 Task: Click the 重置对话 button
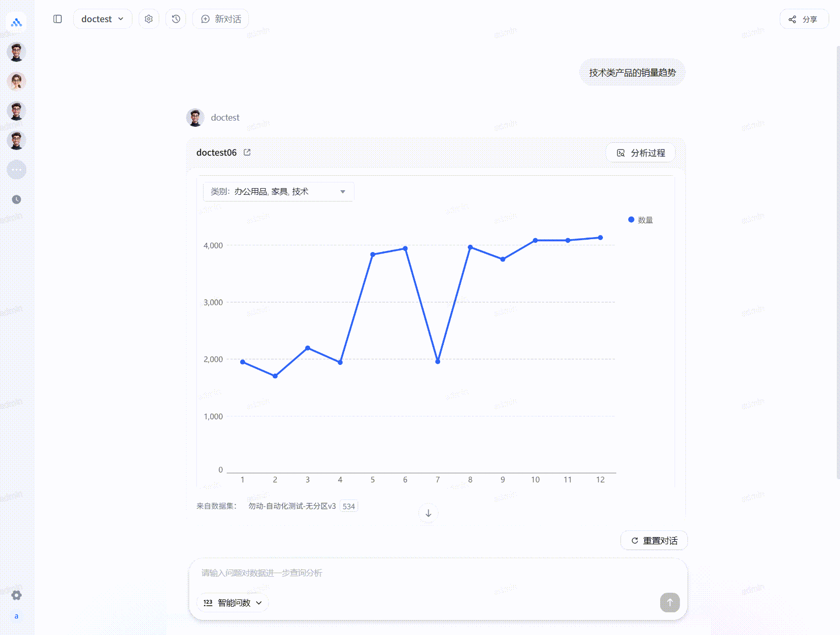(654, 541)
